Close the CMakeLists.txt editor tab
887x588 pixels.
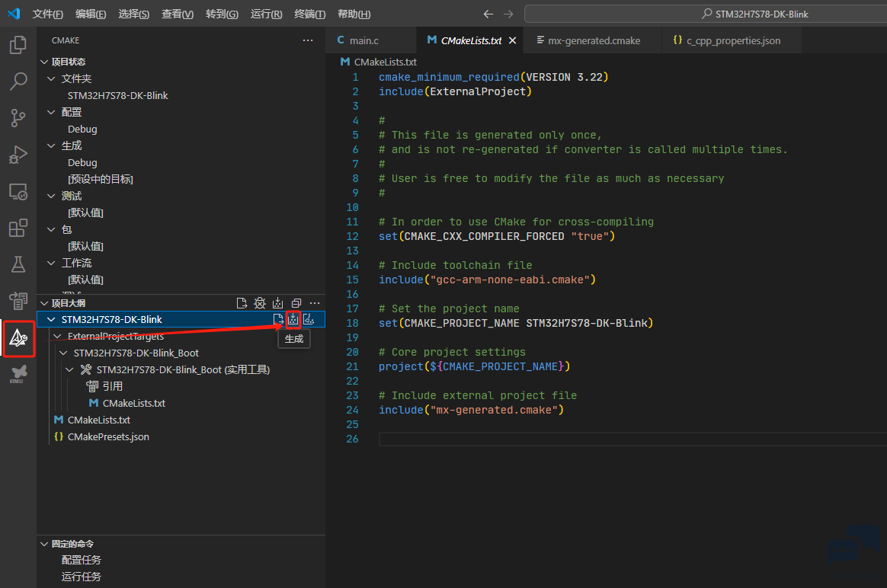(x=513, y=40)
